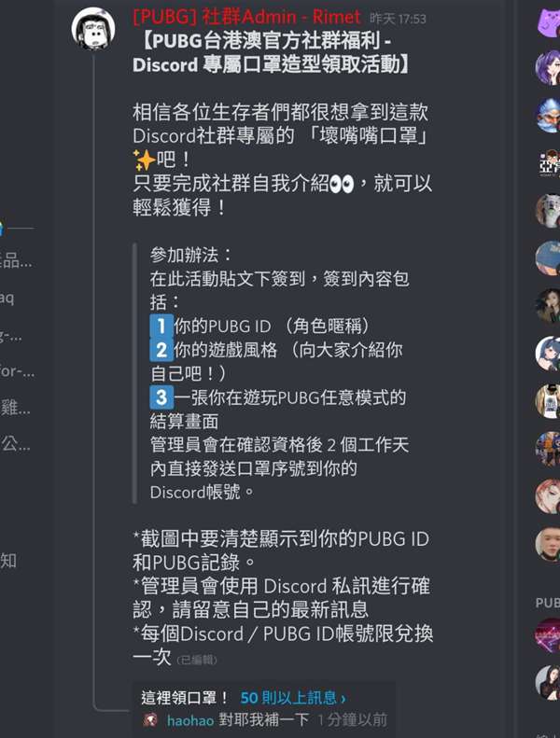Select the gray statue member avatar

pyautogui.click(x=548, y=211)
